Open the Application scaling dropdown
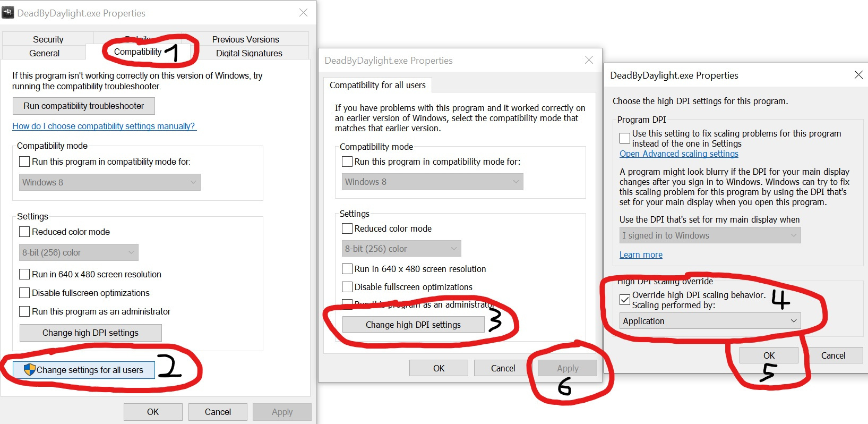Viewport: 868px width, 424px height. 710,321
